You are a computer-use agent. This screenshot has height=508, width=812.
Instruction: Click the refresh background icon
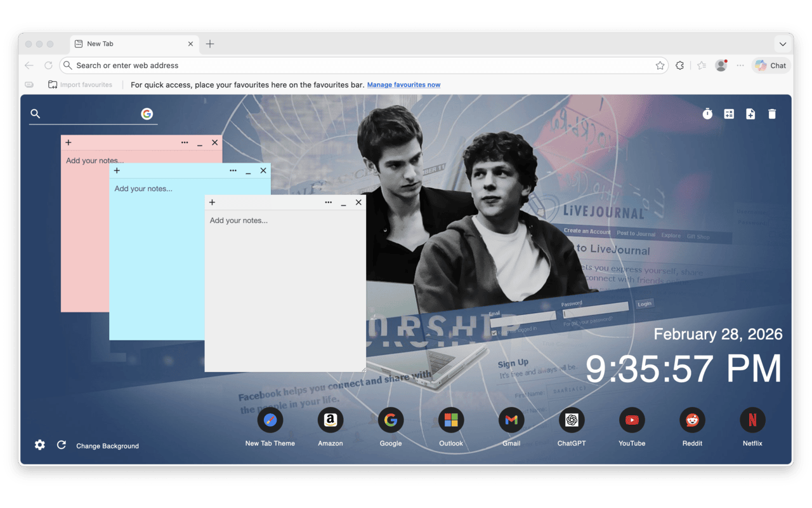(62, 445)
